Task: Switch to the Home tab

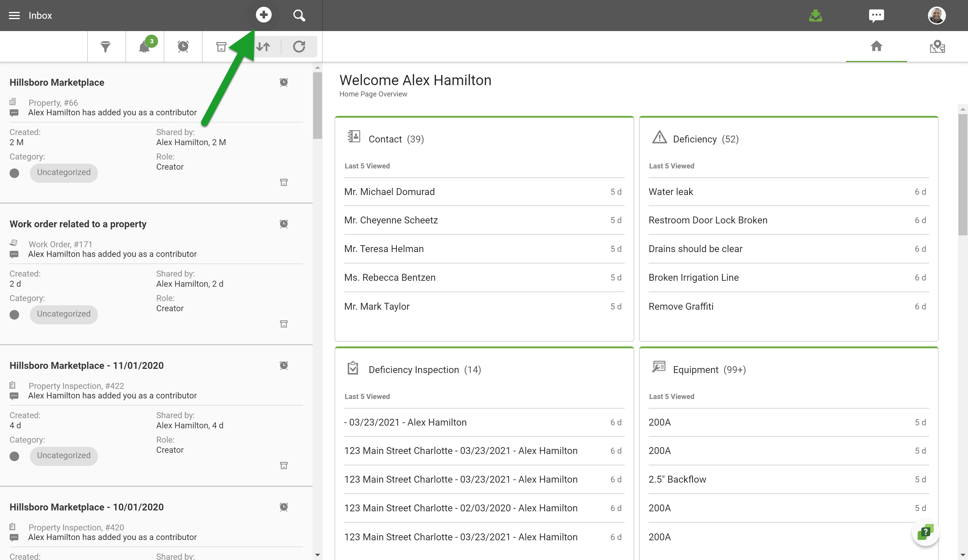Action: (876, 47)
